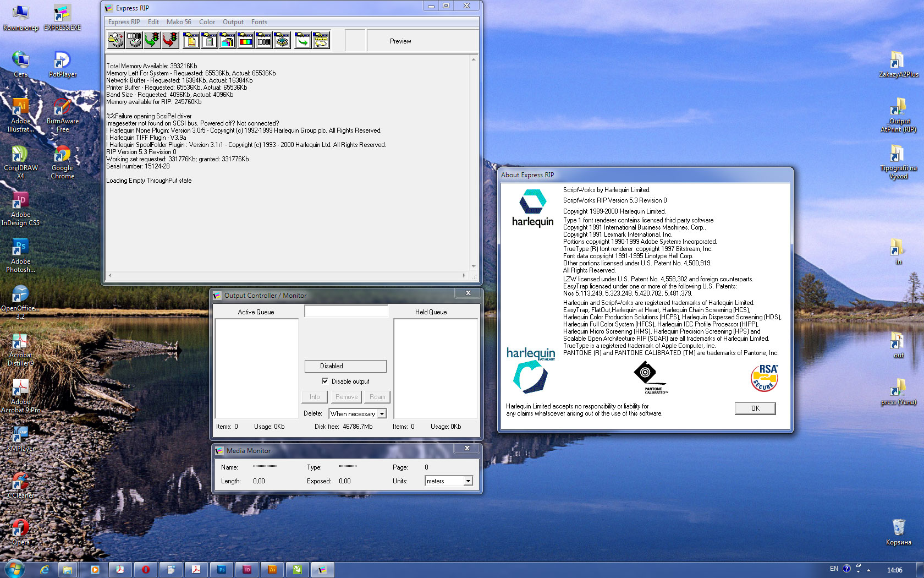
Task: Open the OpenOffice 3.2 desktop icon
Action: [20, 303]
